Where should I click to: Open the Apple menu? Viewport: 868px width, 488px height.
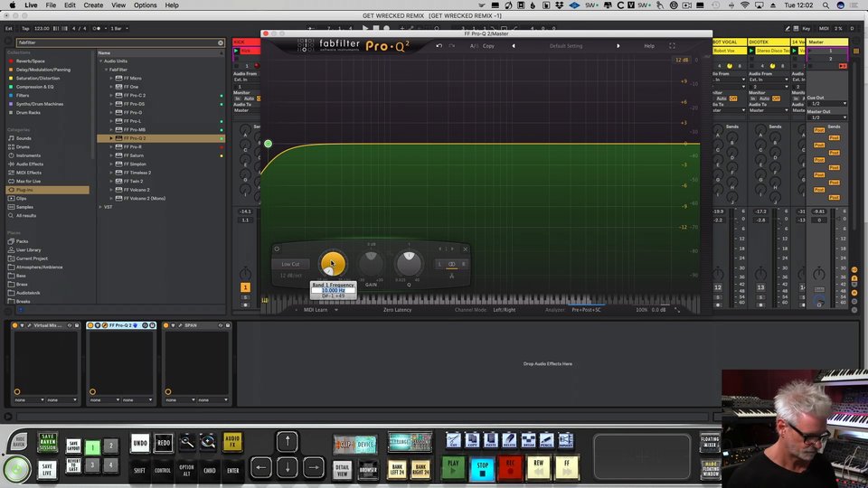click(x=12, y=5)
